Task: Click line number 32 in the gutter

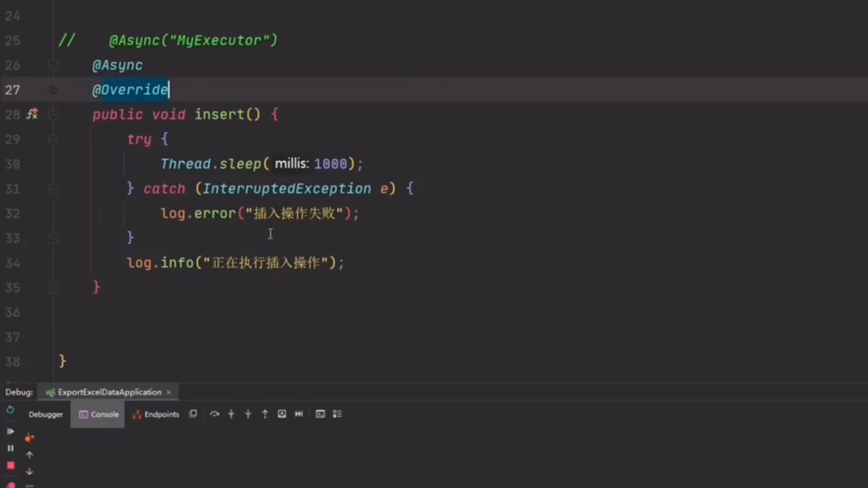Action: coord(13,213)
